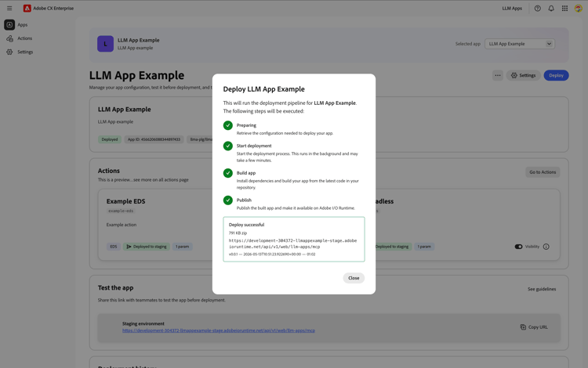Click the Copy URL button
This screenshot has height=368, width=588.
pyautogui.click(x=534, y=327)
